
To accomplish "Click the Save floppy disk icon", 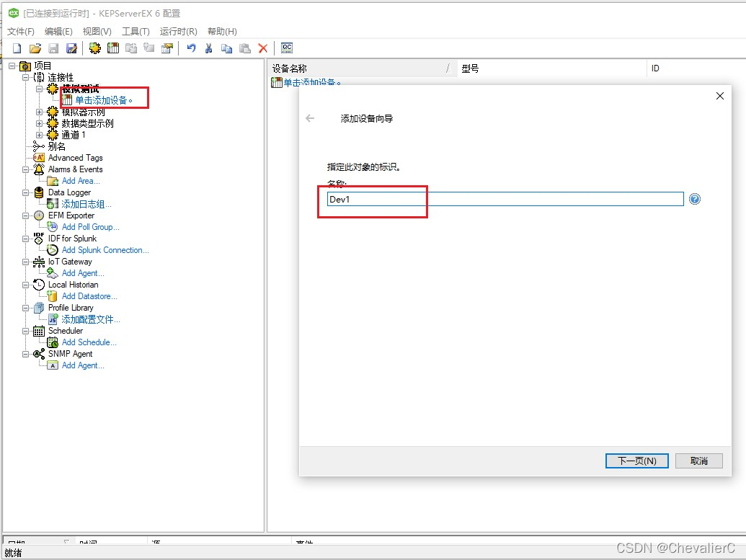I will (x=53, y=48).
